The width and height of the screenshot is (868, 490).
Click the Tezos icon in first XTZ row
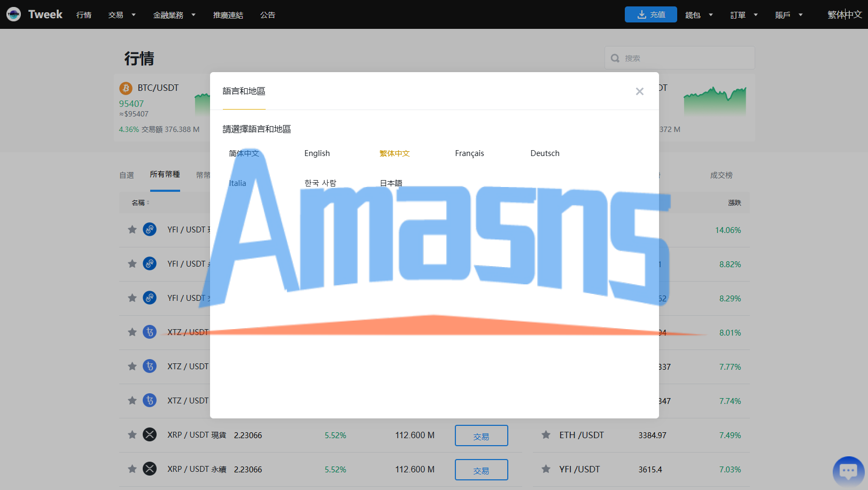click(150, 332)
